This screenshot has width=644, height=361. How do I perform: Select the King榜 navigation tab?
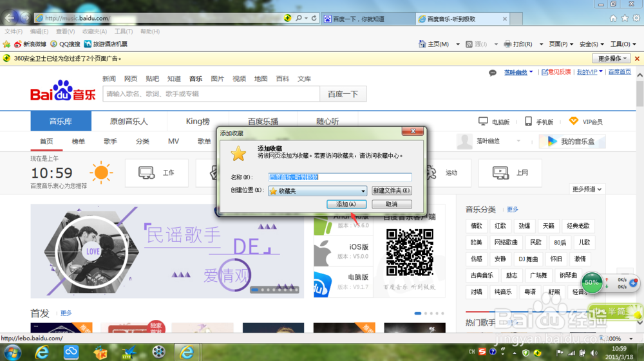click(198, 122)
